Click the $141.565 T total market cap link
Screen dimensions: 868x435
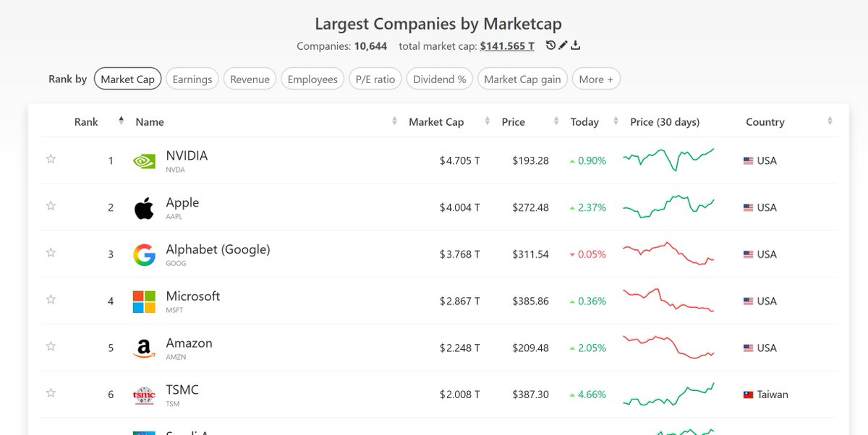507,46
